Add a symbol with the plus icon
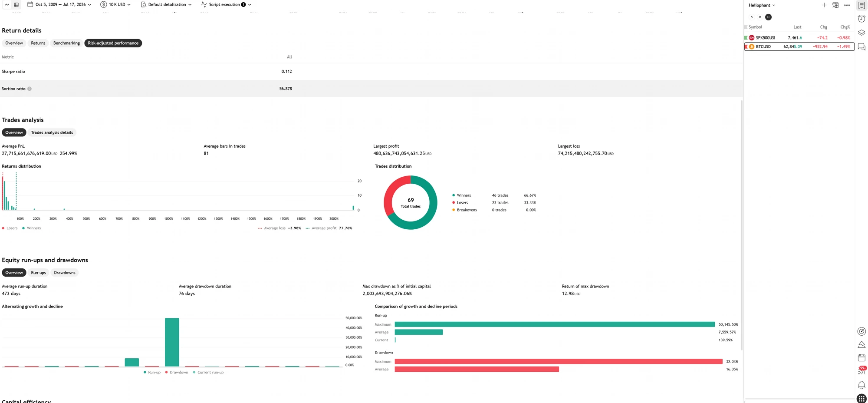 [x=824, y=5]
